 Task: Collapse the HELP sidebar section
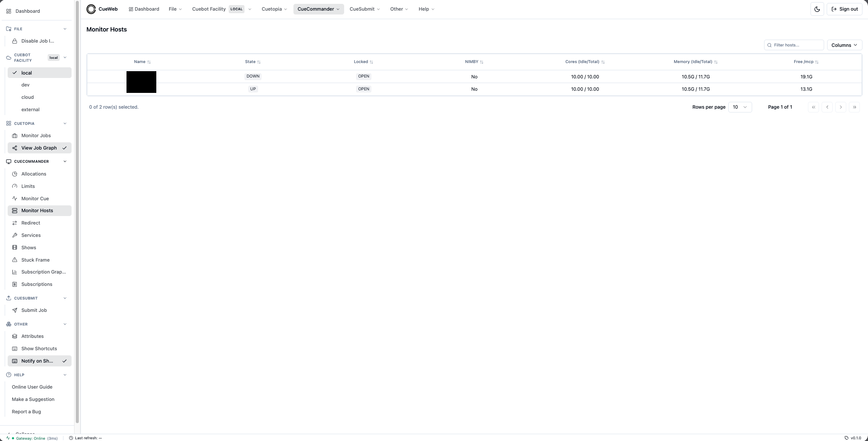point(65,375)
